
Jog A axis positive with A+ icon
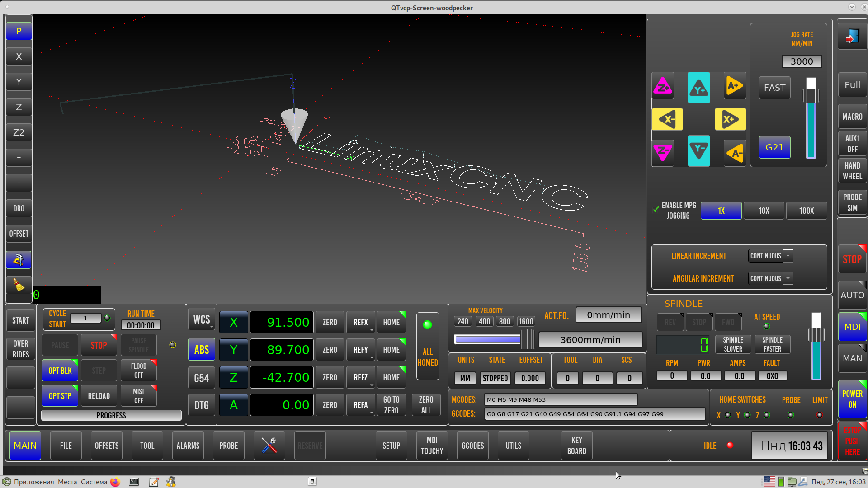(735, 86)
